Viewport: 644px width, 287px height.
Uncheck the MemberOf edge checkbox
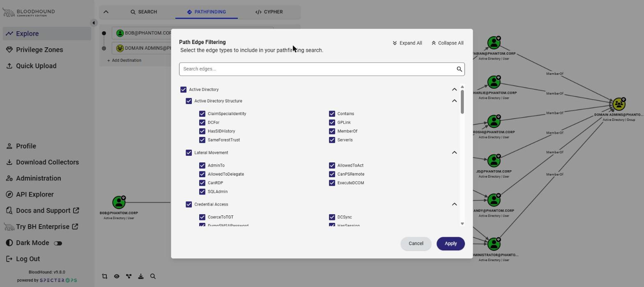coord(332,131)
